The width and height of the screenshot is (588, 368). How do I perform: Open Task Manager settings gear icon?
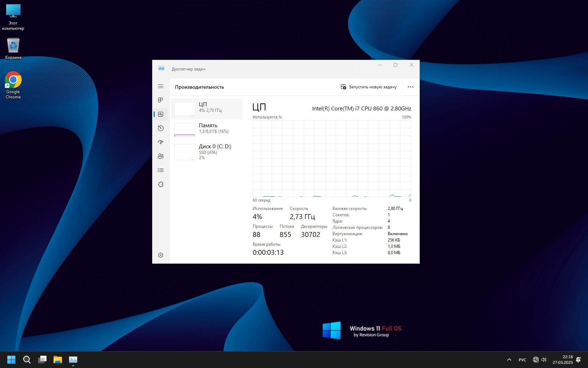(161, 255)
